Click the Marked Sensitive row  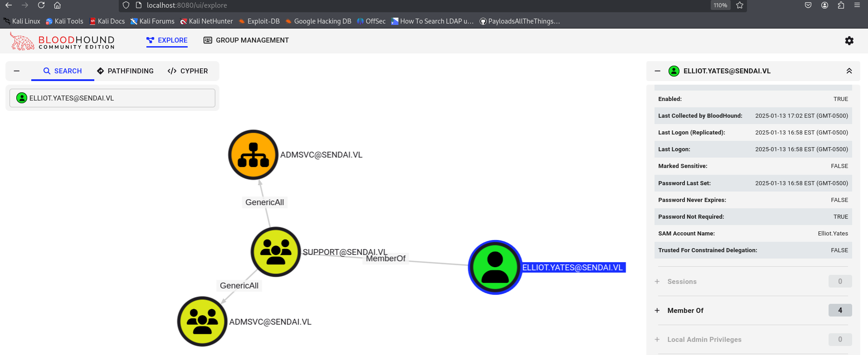pyautogui.click(x=753, y=166)
